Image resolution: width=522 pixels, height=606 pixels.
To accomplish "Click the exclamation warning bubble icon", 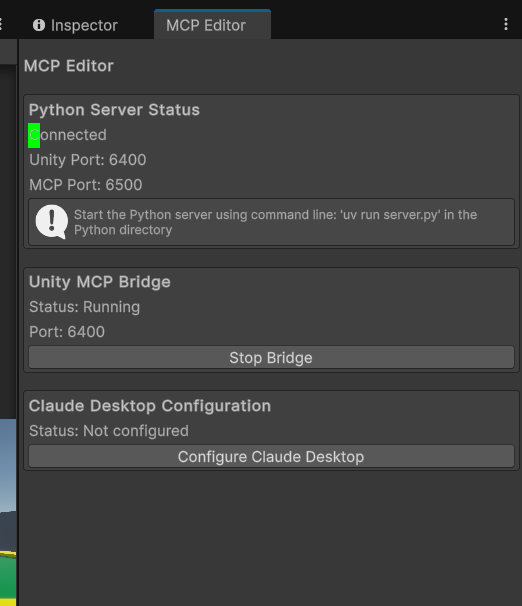I will coord(52,222).
